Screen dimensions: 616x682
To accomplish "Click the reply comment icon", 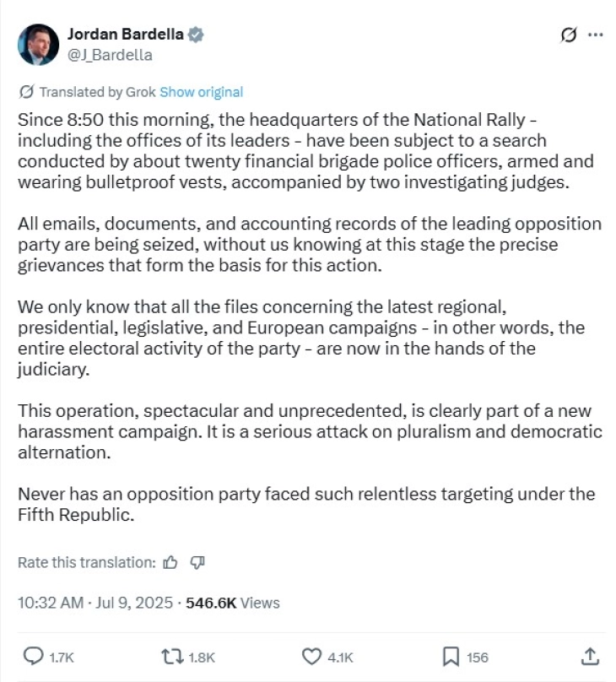I will pos(34,656).
